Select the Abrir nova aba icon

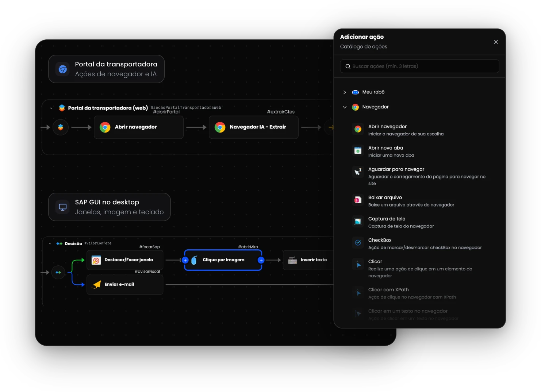pyautogui.click(x=358, y=150)
